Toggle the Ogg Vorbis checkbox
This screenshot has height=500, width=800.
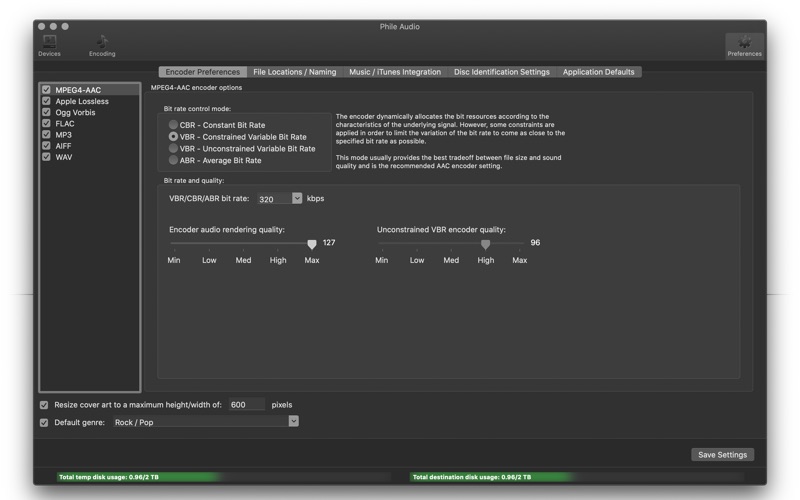(46, 112)
